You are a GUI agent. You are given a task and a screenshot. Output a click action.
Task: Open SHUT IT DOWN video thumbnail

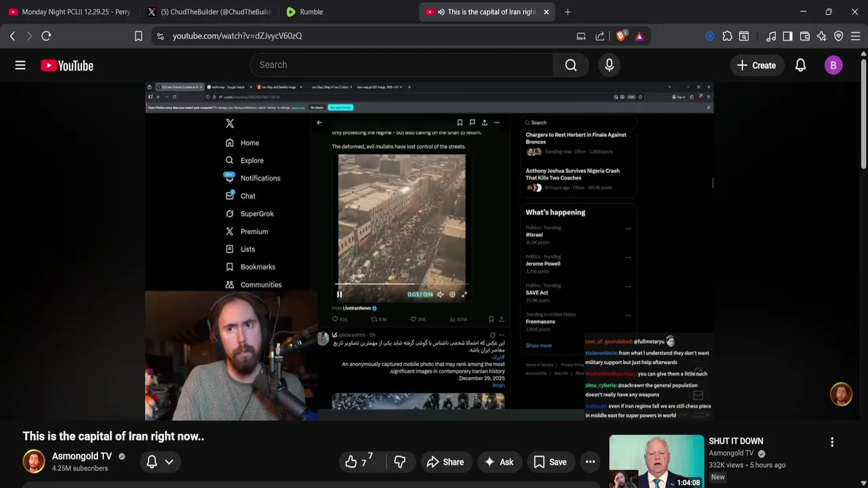coord(656,462)
